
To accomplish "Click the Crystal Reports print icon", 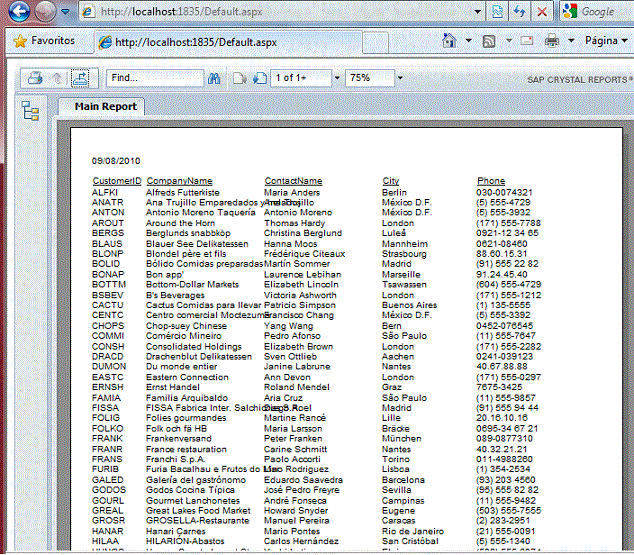I will pyautogui.click(x=35, y=78).
